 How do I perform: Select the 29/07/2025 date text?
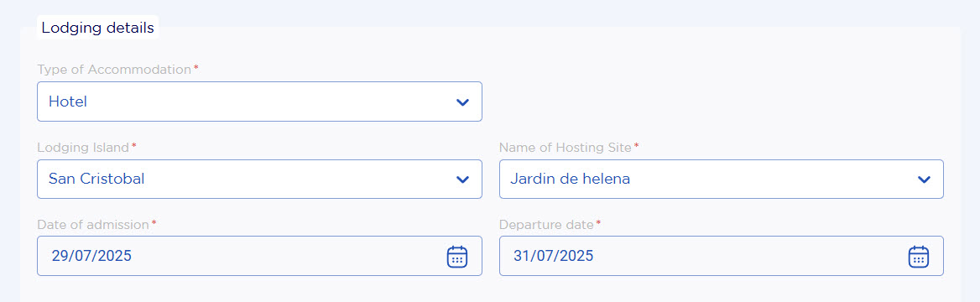pyautogui.click(x=91, y=256)
